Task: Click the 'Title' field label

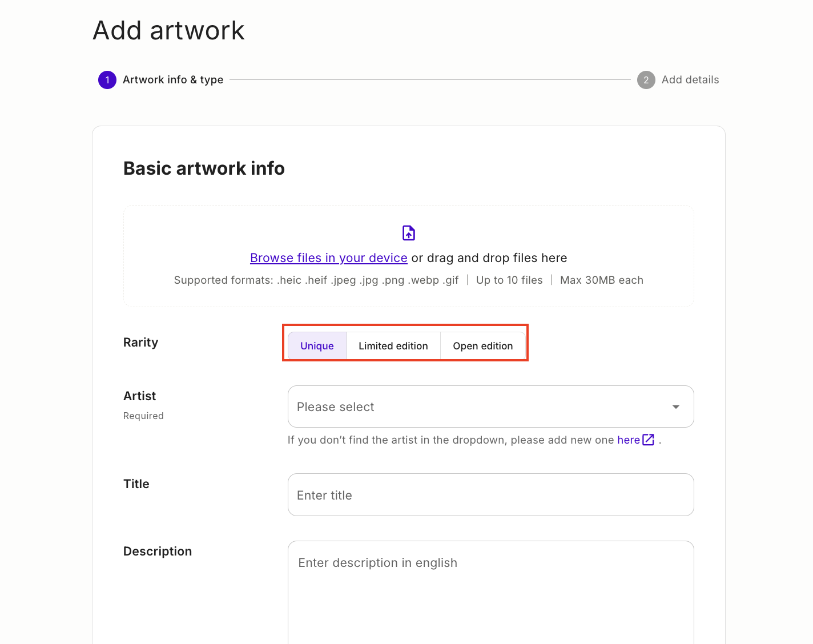Action: [136, 484]
